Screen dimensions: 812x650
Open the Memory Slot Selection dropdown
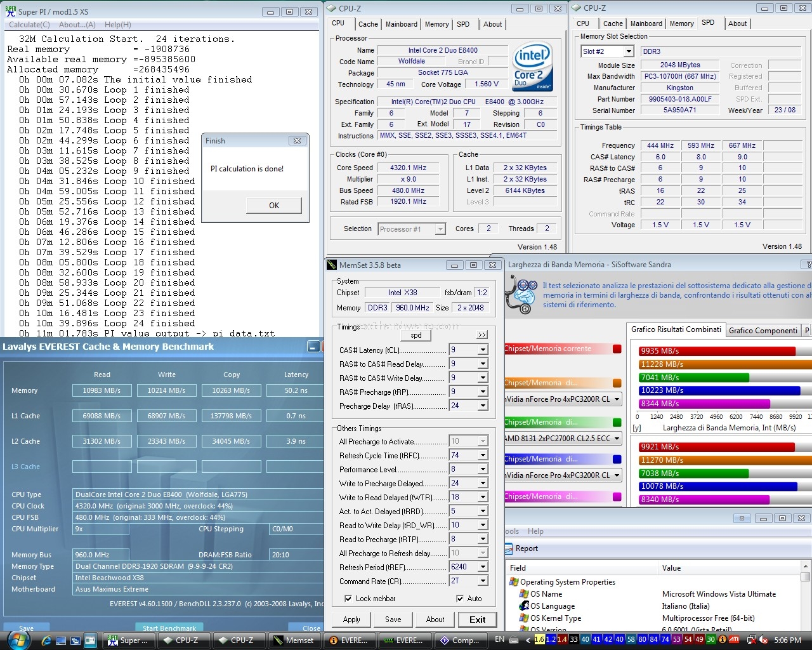pos(629,51)
